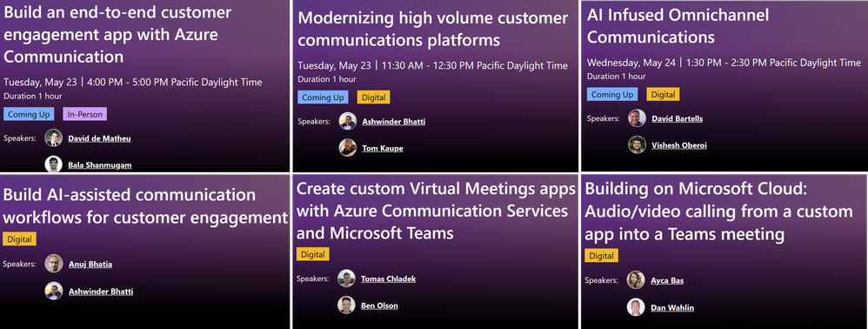This screenshot has width=868, height=329.
Task: Select the Coming Up badge on the Modernizing session
Action: [x=324, y=97]
